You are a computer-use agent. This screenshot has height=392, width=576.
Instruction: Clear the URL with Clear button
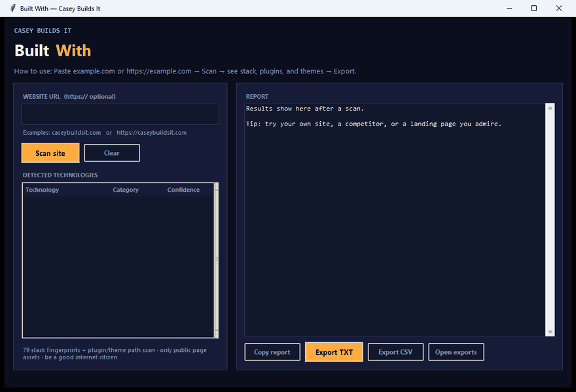112,153
